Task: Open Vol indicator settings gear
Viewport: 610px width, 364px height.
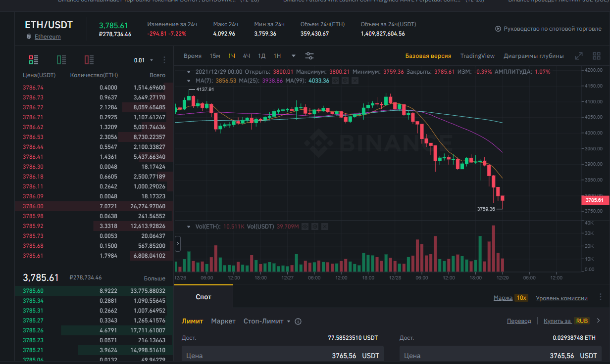Action: [315, 227]
